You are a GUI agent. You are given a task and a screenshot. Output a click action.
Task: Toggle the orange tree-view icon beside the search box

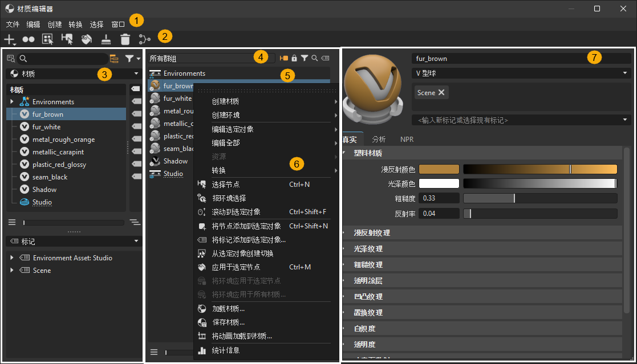coord(114,59)
